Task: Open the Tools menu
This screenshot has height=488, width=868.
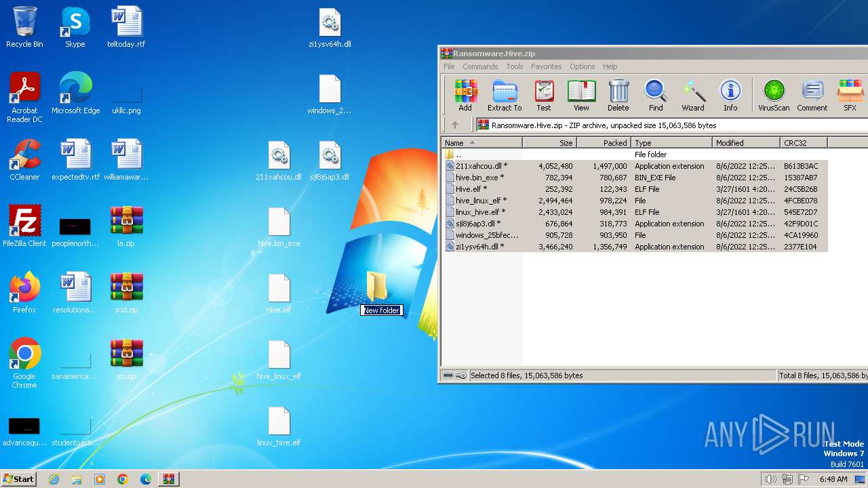Action: coord(515,66)
